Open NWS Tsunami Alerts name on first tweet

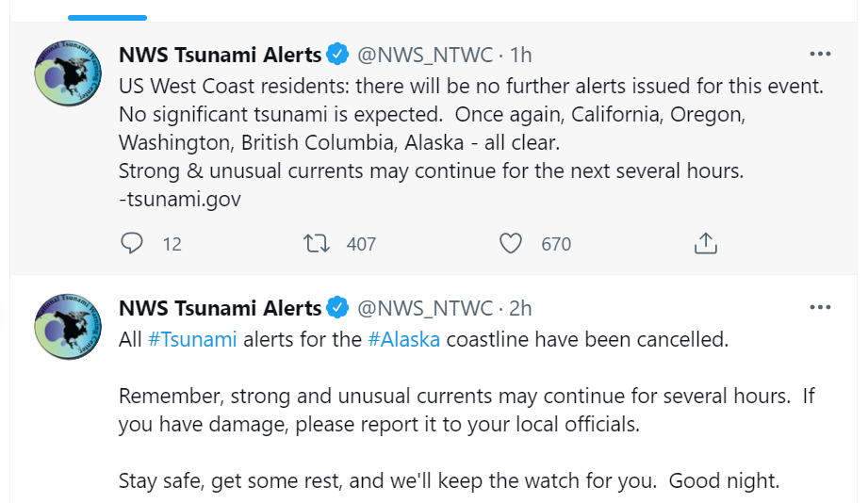[x=220, y=55]
